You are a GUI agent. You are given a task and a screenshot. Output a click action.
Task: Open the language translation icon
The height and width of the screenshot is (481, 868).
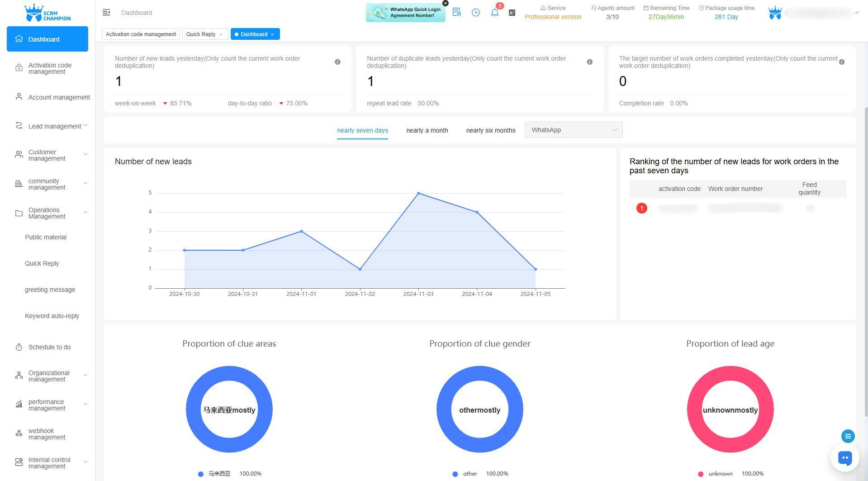point(512,12)
